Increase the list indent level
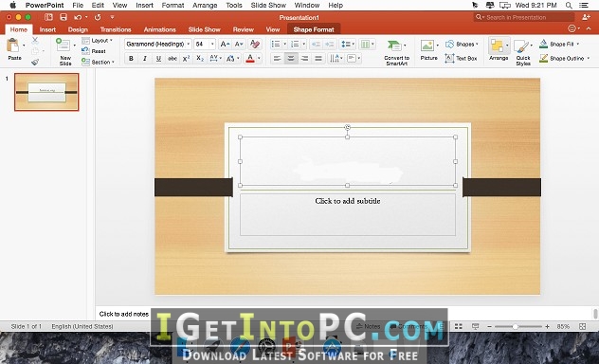This screenshot has height=364, width=599. [x=330, y=45]
